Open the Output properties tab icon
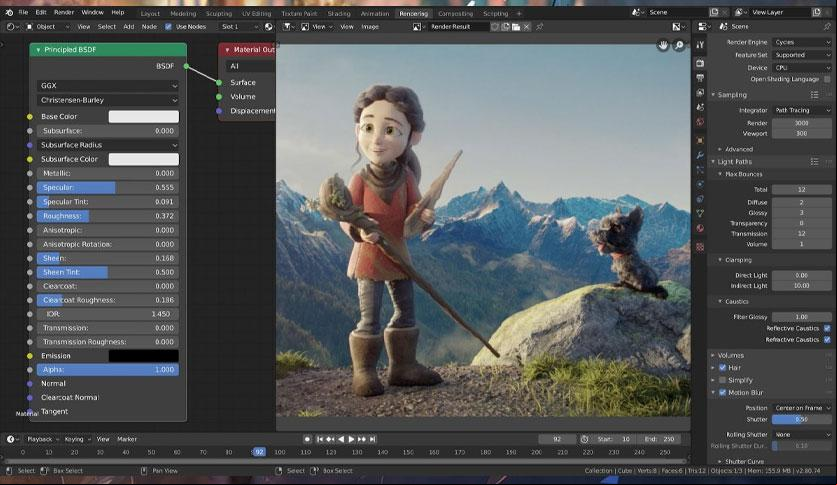This screenshot has width=837, height=485. click(x=700, y=78)
